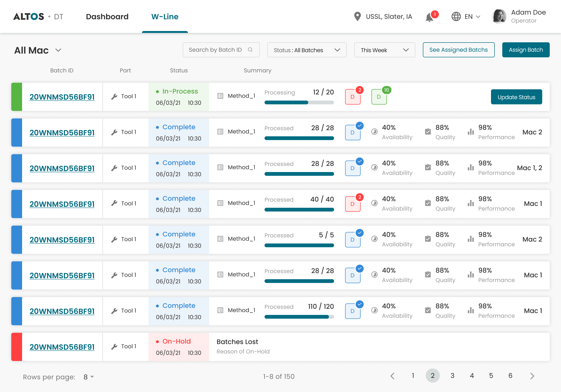Switch to the Dashboard tab
This screenshot has height=392, width=561.
[x=107, y=17]
